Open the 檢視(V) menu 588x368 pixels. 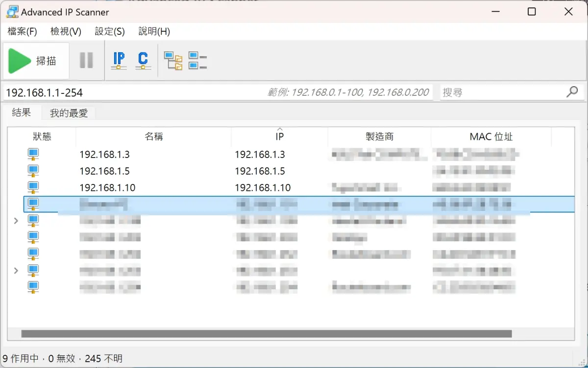point(66,31)
